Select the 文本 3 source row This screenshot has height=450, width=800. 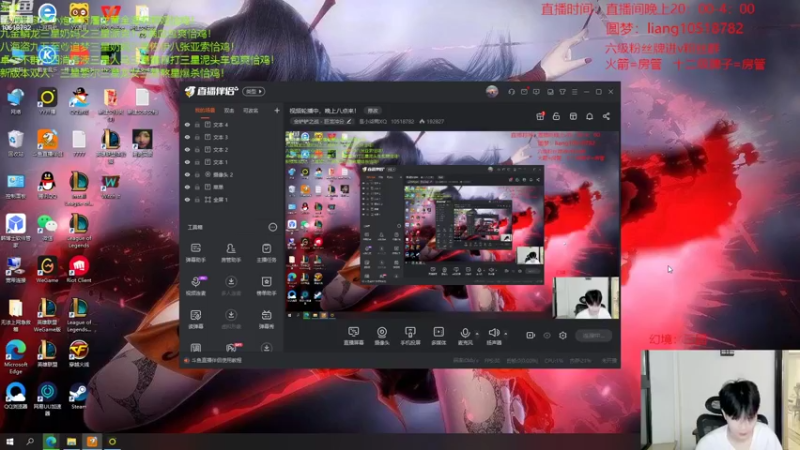point(232,137)
